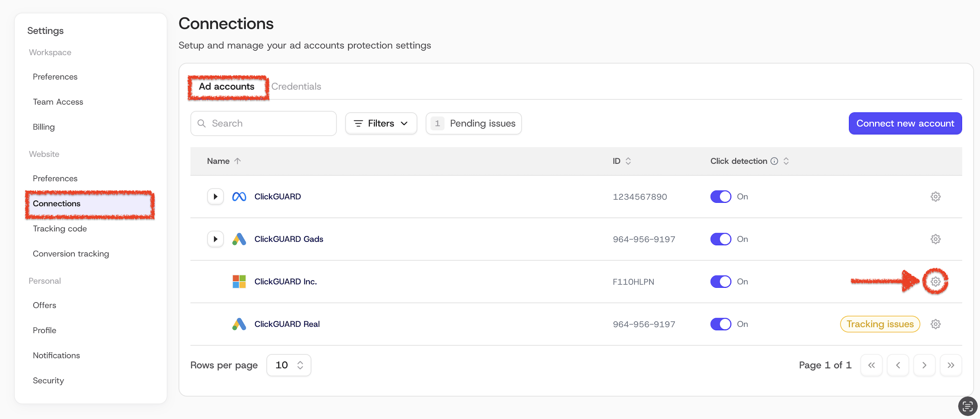Show Pending issues
Screen dimensions: 980x419
473,124
